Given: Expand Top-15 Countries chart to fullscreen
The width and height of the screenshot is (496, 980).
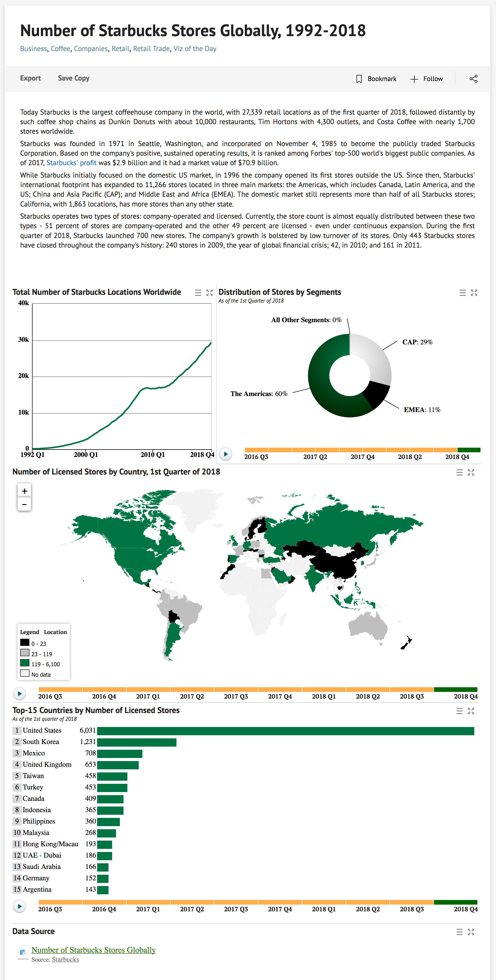Looking at the screenshot, I should point(471,711).
